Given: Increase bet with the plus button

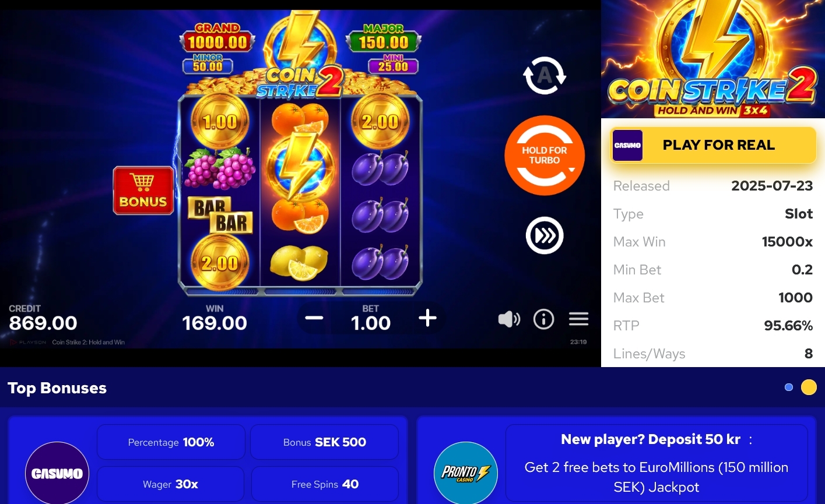Looking at the screenshot, I should [x=427, y=318].
